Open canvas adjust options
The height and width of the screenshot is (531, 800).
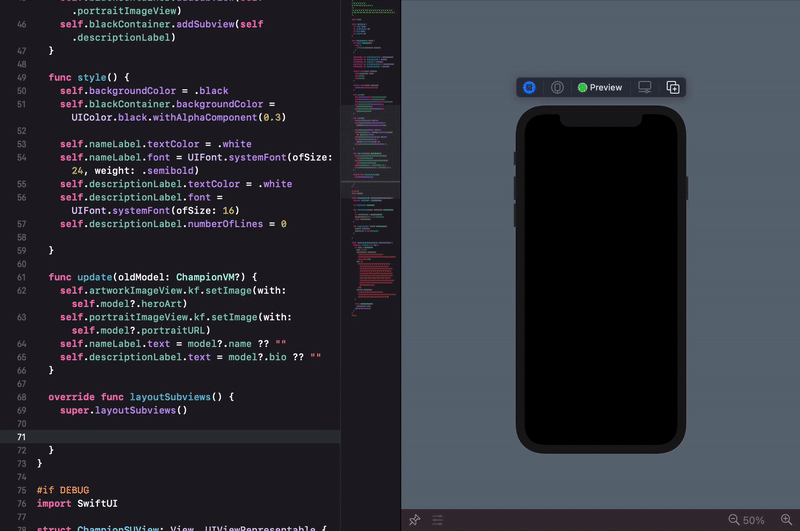coord(438,520)
